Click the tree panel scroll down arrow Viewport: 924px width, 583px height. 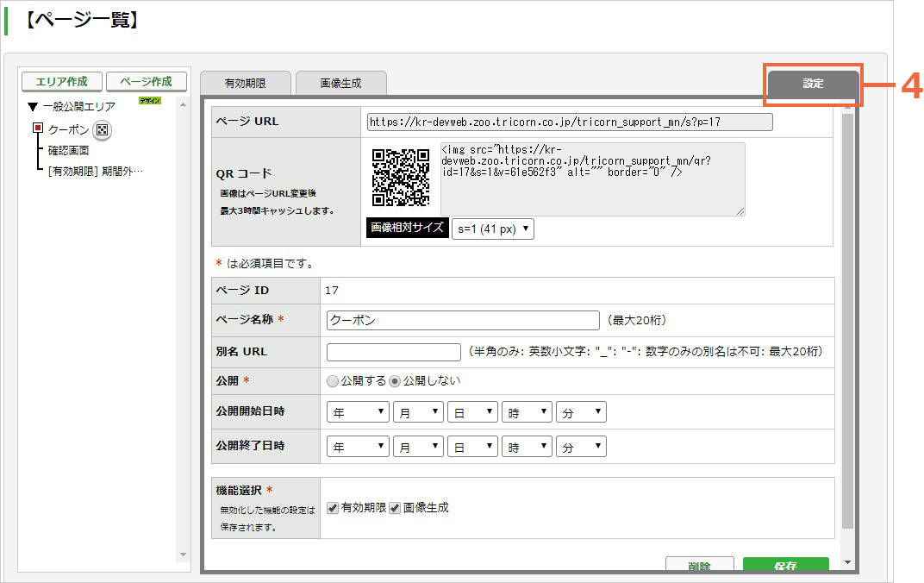click(x=184, y=555)
